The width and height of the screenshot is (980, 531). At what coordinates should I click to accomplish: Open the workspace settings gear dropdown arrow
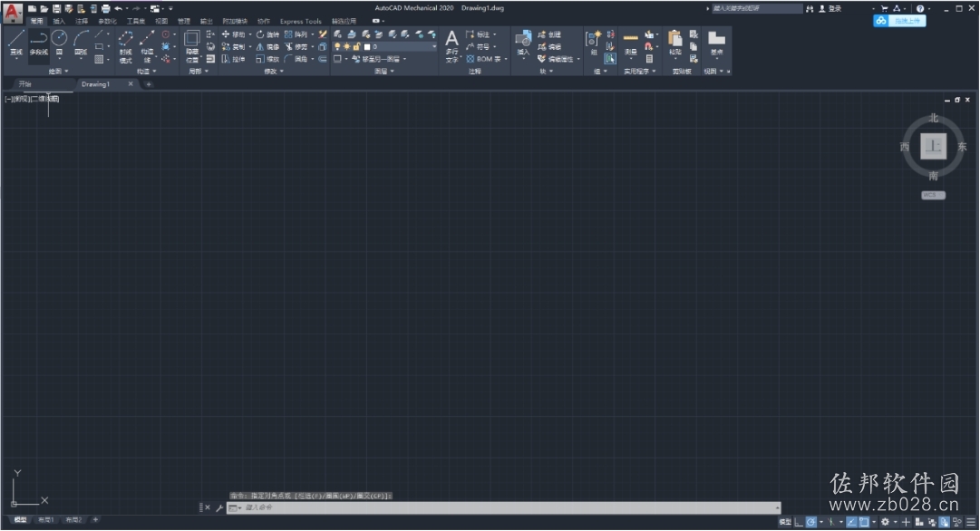(x=895, y=522)
